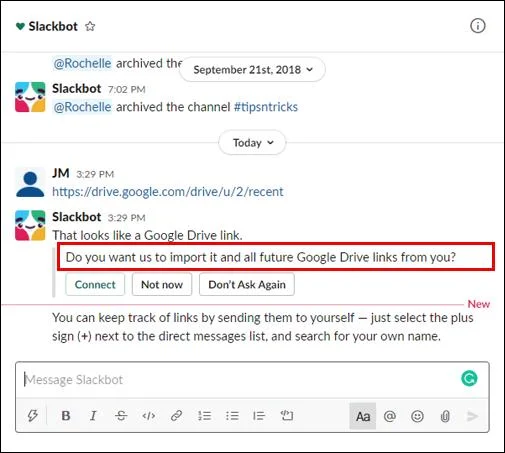Start a bulleted list

point(232,416)
